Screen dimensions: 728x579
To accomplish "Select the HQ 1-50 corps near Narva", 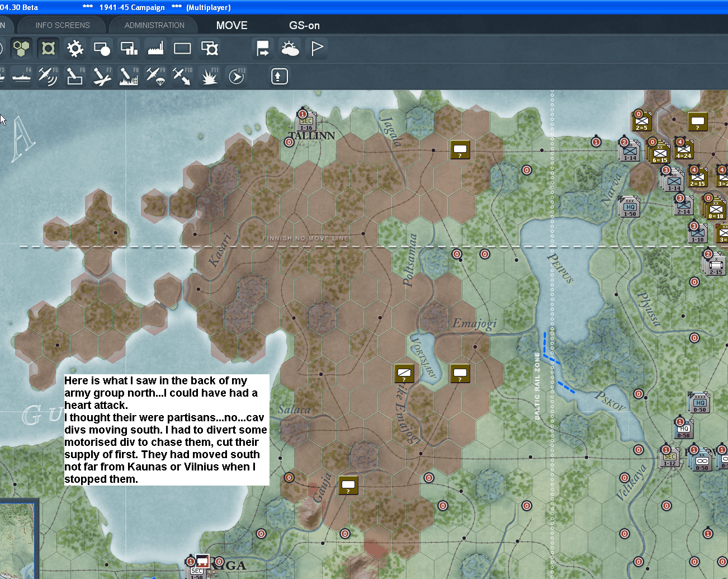I will (630, 207).
